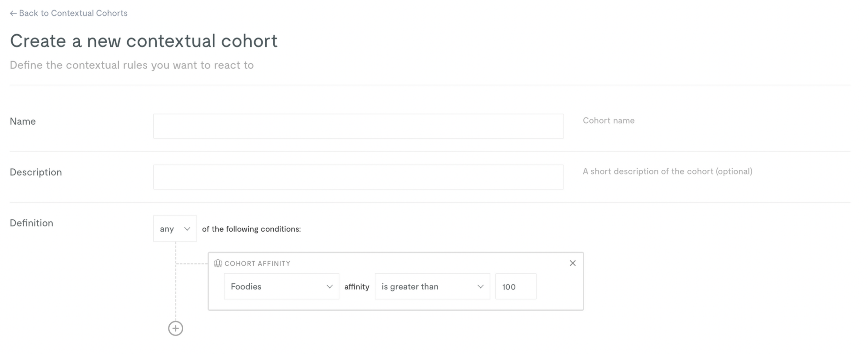This screenshot has width=868, height=354.
Task: Click 'Define the contextual rules' subtitle text
Action: click(x=132, y=65)
